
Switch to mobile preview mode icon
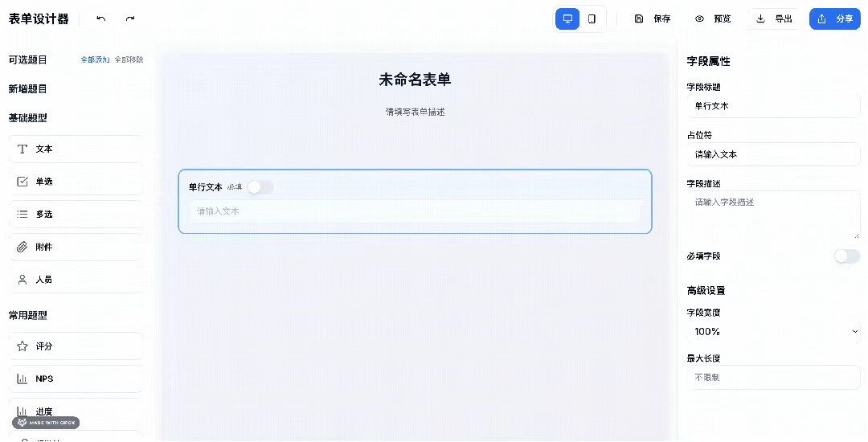tap(592, 18)
